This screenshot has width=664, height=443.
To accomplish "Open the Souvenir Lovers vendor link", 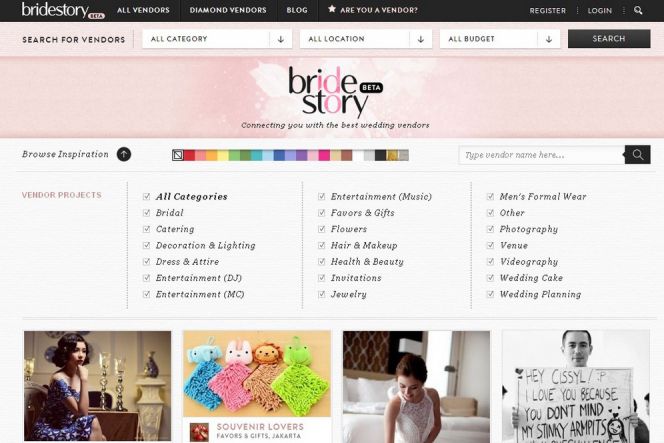I will pyautogui.click(x=260, y=426).
